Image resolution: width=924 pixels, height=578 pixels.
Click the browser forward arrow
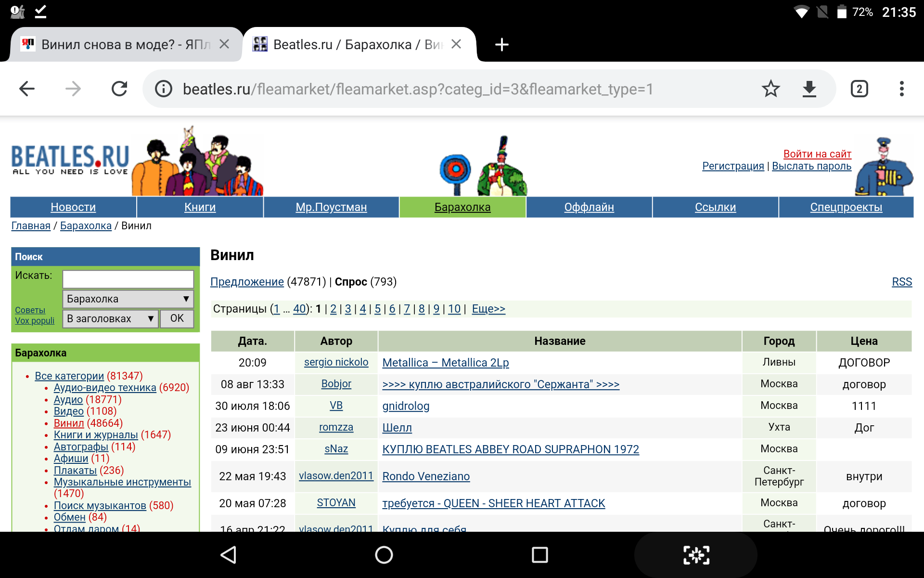click(x=73, y=89)
